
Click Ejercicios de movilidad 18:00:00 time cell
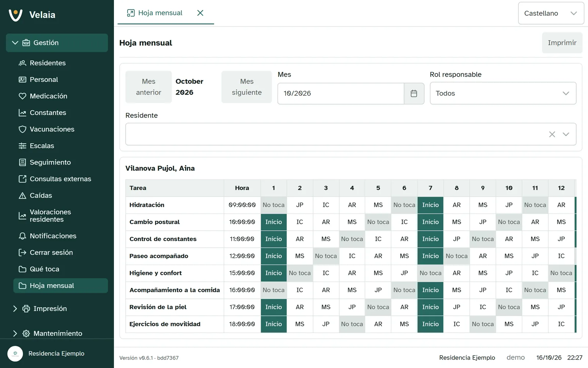pos(242,324)
